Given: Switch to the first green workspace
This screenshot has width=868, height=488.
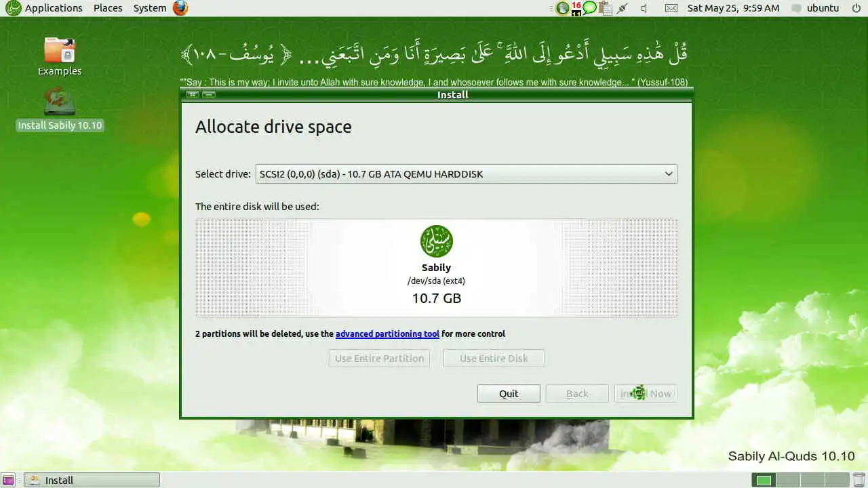Looking at the screenshot, I should click(x=764, y=481).
